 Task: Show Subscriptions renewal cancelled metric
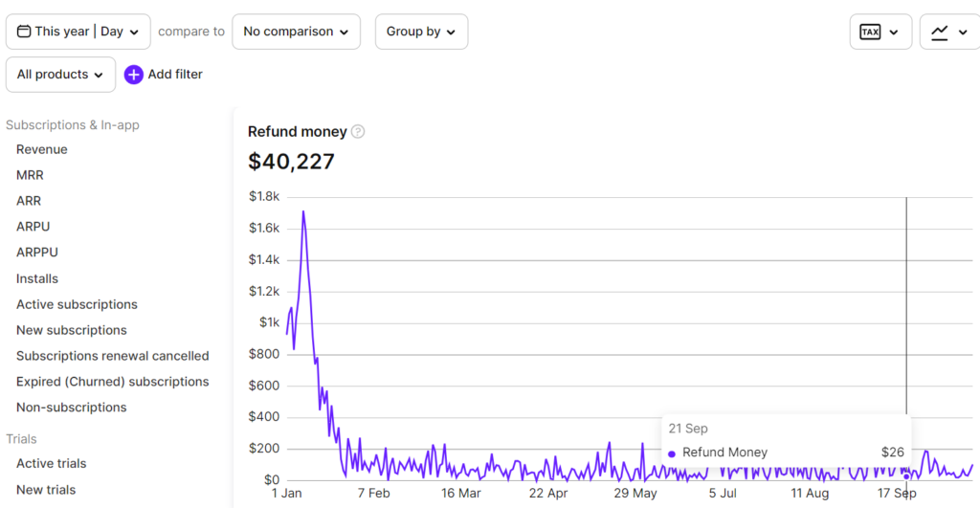[113, 356]
